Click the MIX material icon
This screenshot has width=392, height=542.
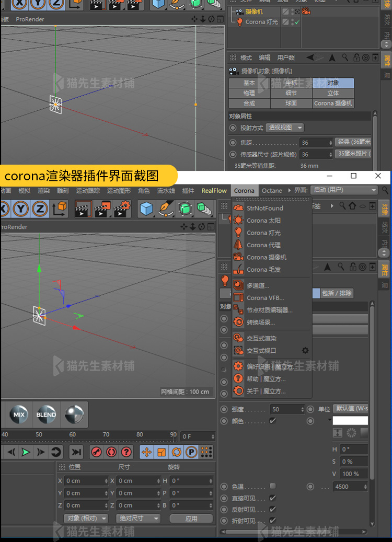[19, 414]
